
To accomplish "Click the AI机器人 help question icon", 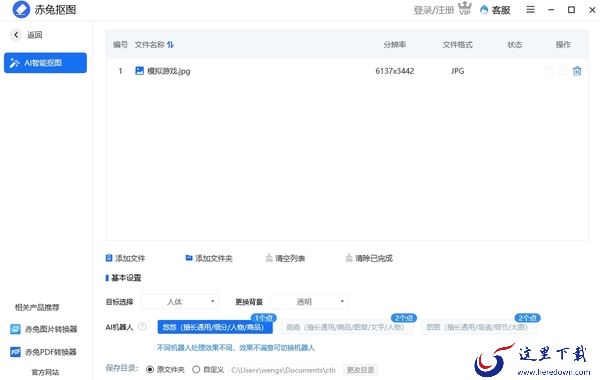I will (142, 326).
